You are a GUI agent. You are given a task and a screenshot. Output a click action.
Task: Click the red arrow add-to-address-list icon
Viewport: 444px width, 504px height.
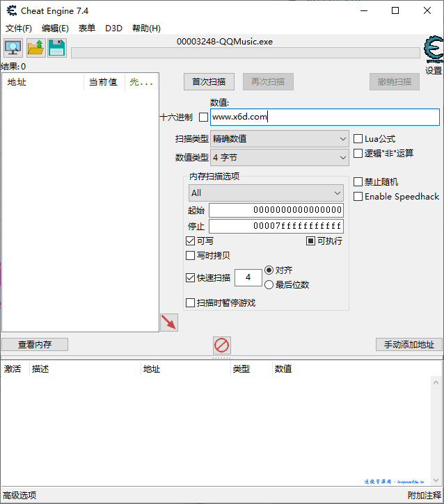[169, 323]
